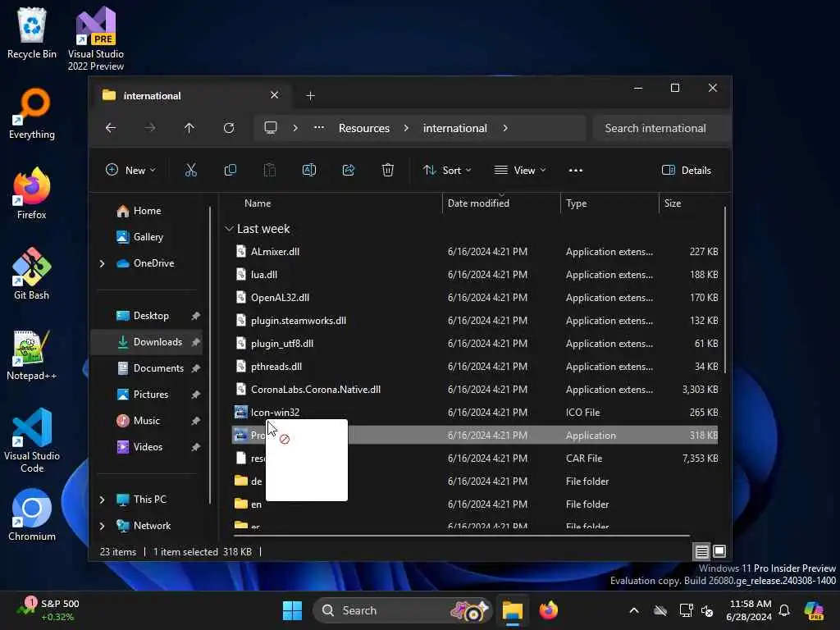Open the See more ellipsis menu
This screenshot has width=840, height=630.
point(575,171)
